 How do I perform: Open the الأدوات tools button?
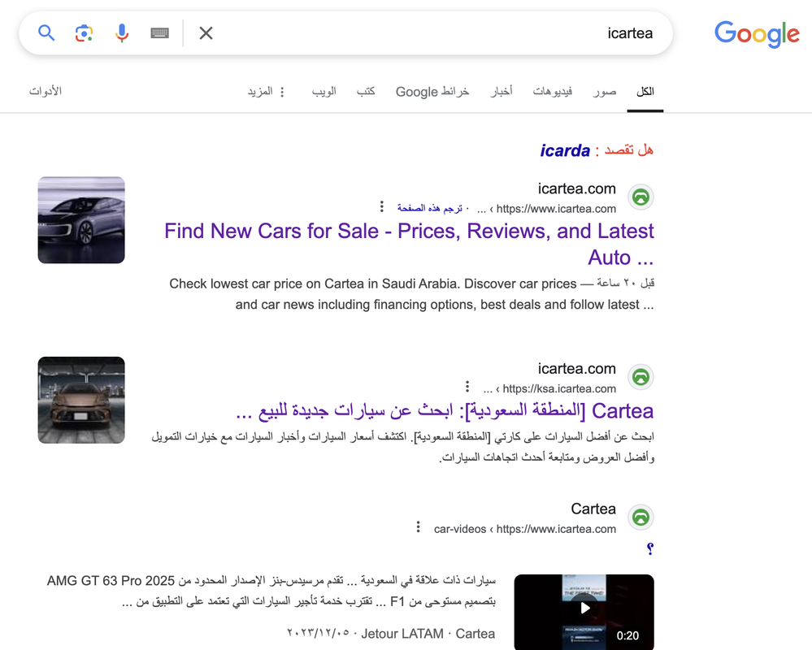[x=45, y=92]
